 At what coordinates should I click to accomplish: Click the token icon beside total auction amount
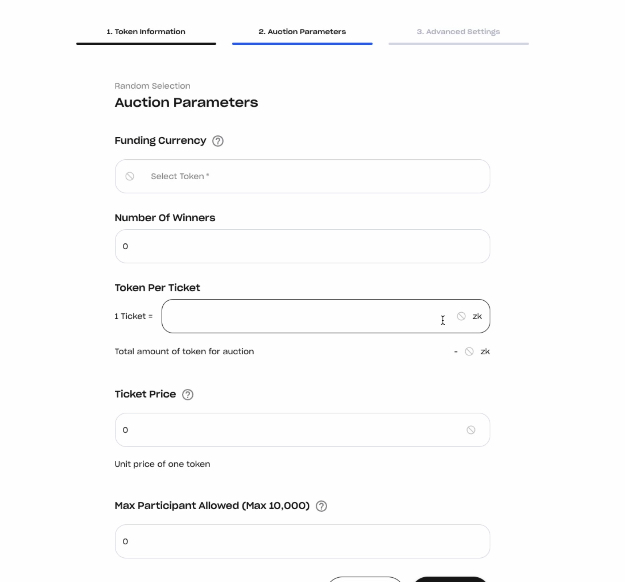[469, 351]
